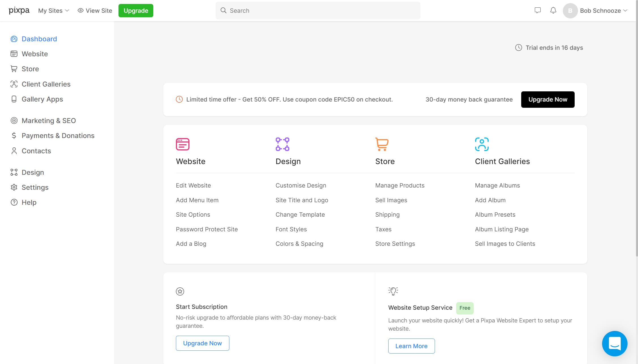Click the Design card heading
This screenshot has height=364, width=638.
coord(288,161)
